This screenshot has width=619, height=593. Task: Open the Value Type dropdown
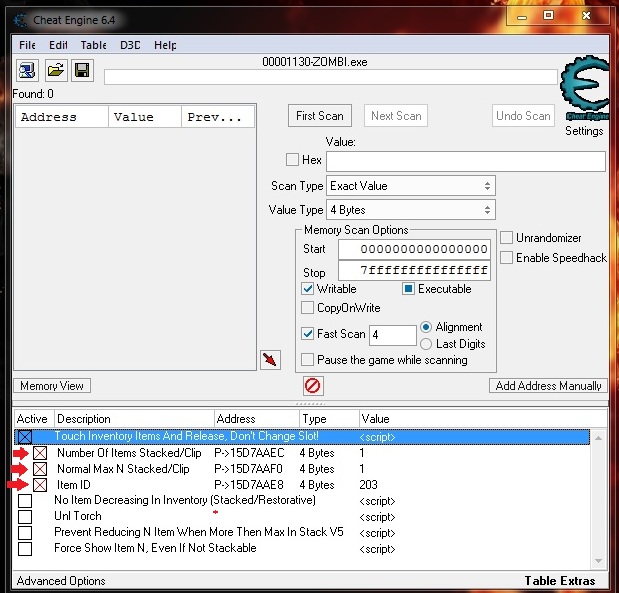[x=411, y=210]
